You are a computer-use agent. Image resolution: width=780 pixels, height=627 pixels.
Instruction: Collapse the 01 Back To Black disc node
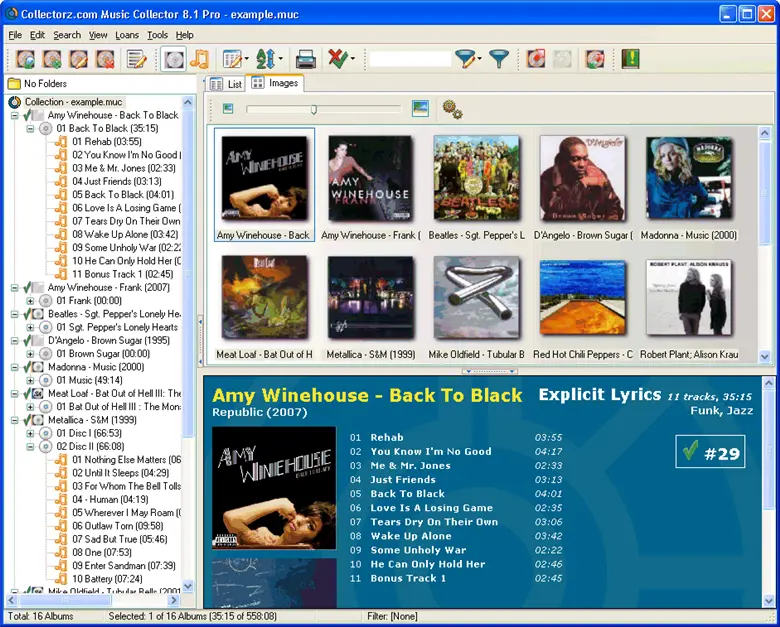pyautogui.click(x=30, y=129)
